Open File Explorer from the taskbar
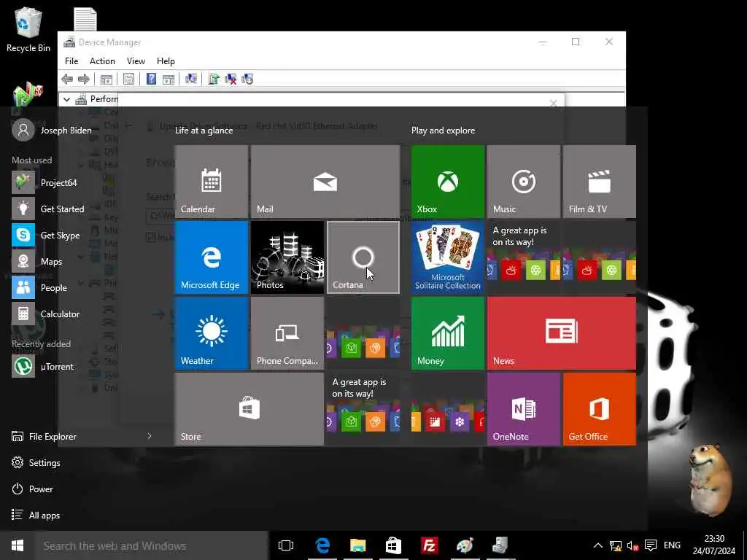The image size is (747, 560). point(357,545)
